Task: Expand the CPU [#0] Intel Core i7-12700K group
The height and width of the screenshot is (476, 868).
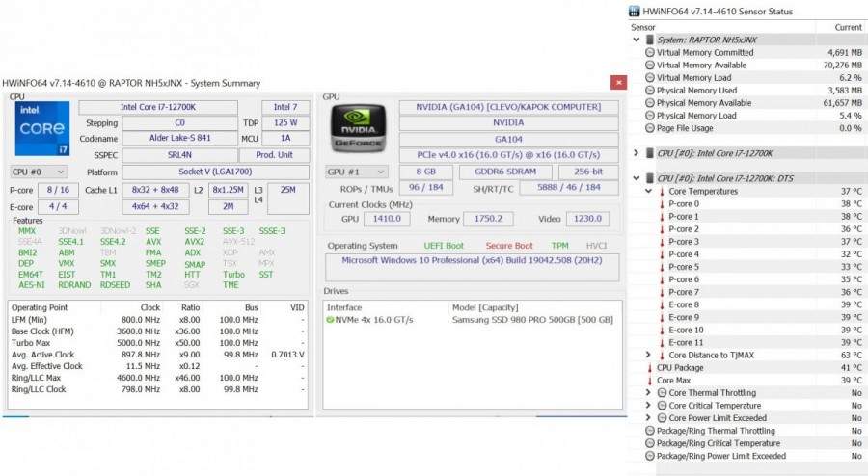Action: (637, 153)
